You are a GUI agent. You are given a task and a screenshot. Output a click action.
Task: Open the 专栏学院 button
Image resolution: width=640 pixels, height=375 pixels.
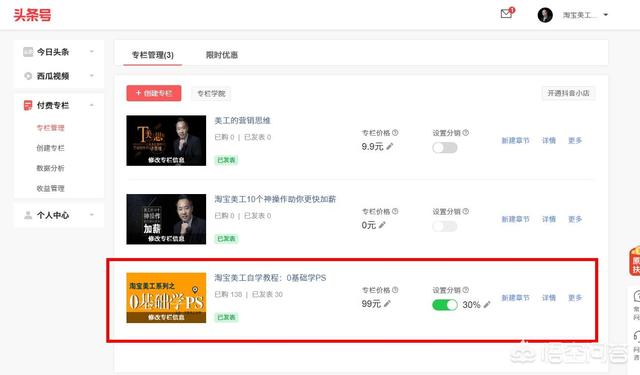point(211,93)
